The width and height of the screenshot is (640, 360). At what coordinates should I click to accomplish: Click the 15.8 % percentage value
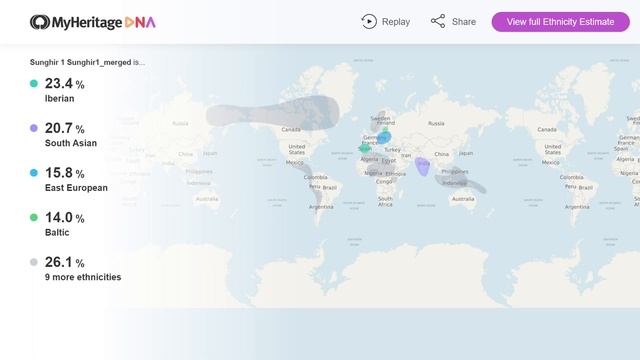pyautogui.click(x=64, y=173)
